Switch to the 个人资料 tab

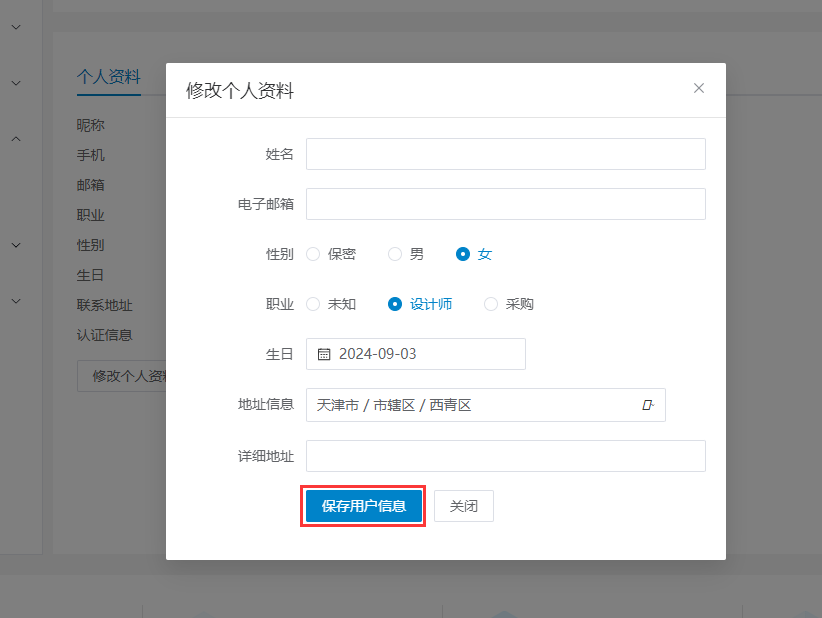pyautogui.click(x=109, y=77)
